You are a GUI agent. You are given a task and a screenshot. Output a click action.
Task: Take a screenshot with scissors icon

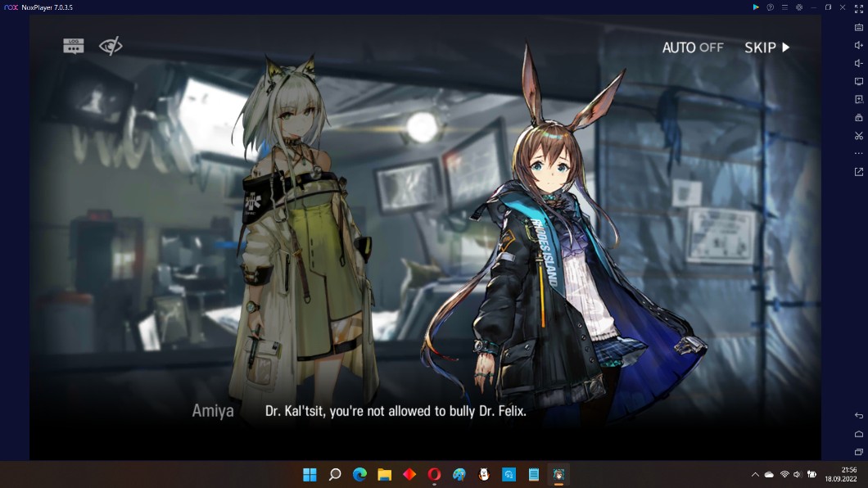859,136
